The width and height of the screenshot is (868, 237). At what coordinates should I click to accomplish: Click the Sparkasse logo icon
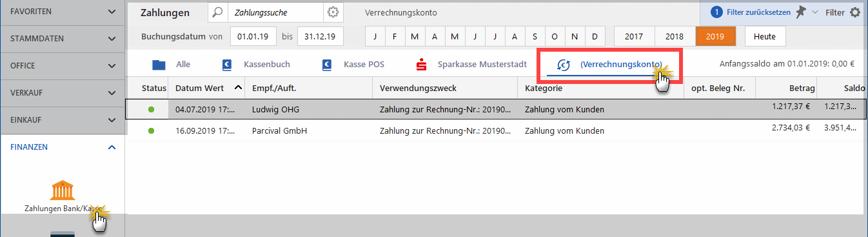coord(422,65)
